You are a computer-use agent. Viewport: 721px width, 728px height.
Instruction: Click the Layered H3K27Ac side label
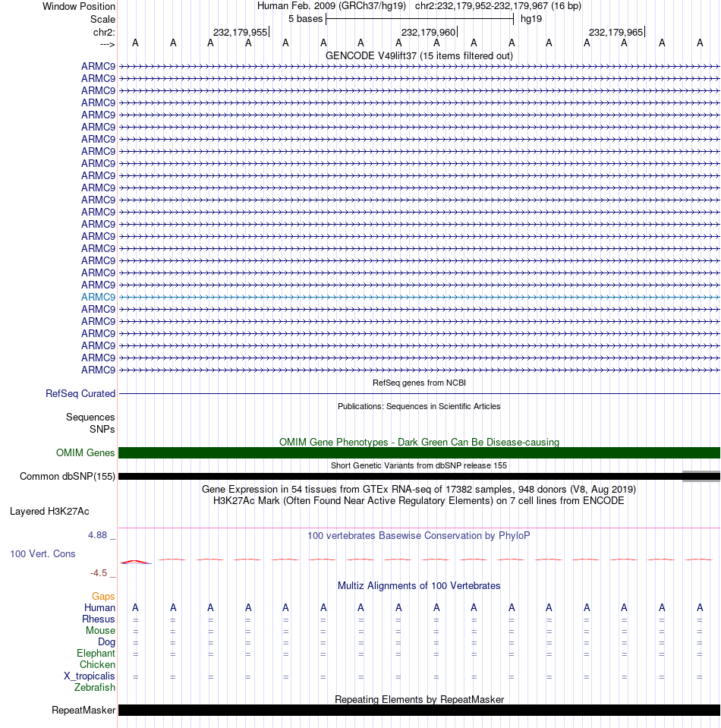49,512
